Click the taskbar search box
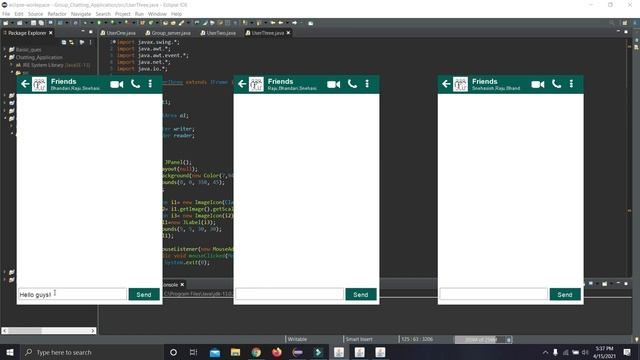This screenshot has width=640, height=360. click(92, 352)
